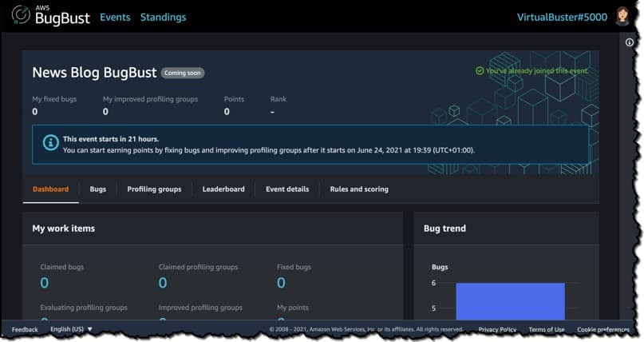Image resolution: width=644 pixels, height=342 pixels.
Task: Open the Leaderboard tab
Action: pos(223,189)
